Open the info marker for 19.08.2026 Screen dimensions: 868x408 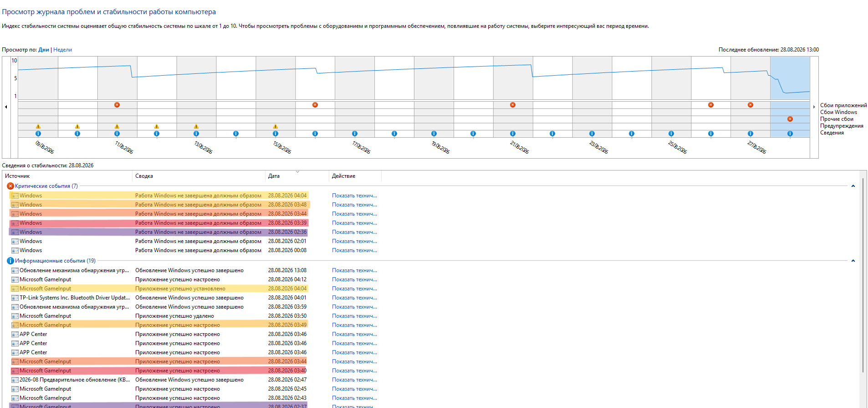coord(434,134)
